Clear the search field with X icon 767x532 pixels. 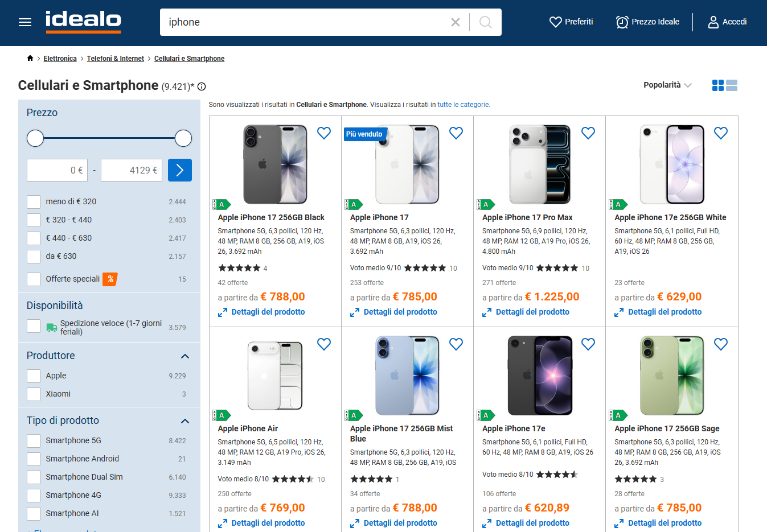tap(456, 22)
